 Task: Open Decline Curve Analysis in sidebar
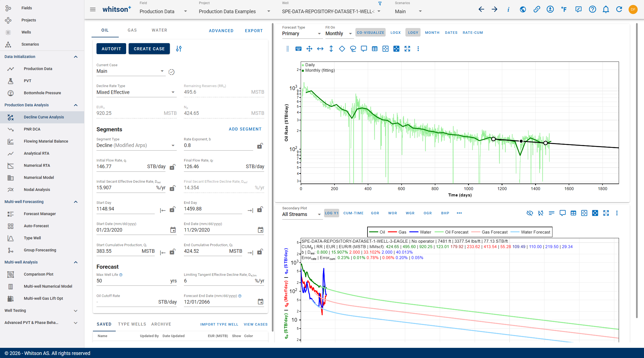[42, 117]
